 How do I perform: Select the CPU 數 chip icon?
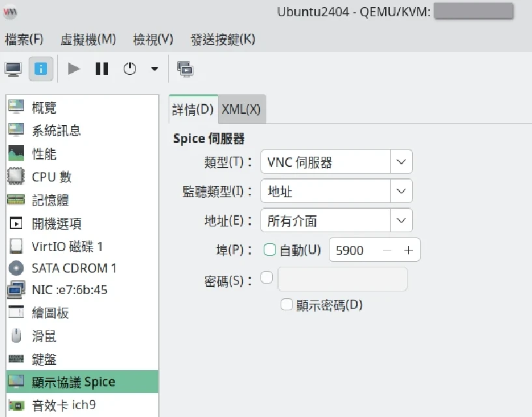(x=16, y=176)
